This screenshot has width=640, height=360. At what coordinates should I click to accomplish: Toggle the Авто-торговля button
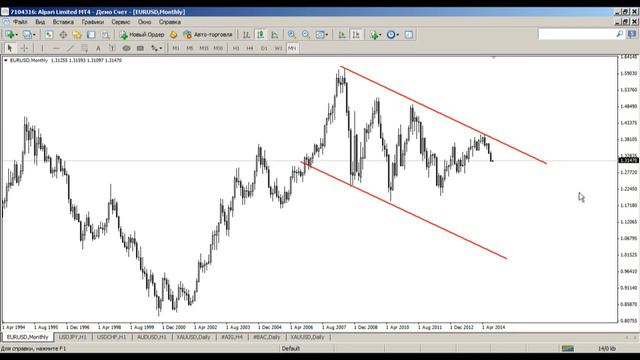pos(208,35)
